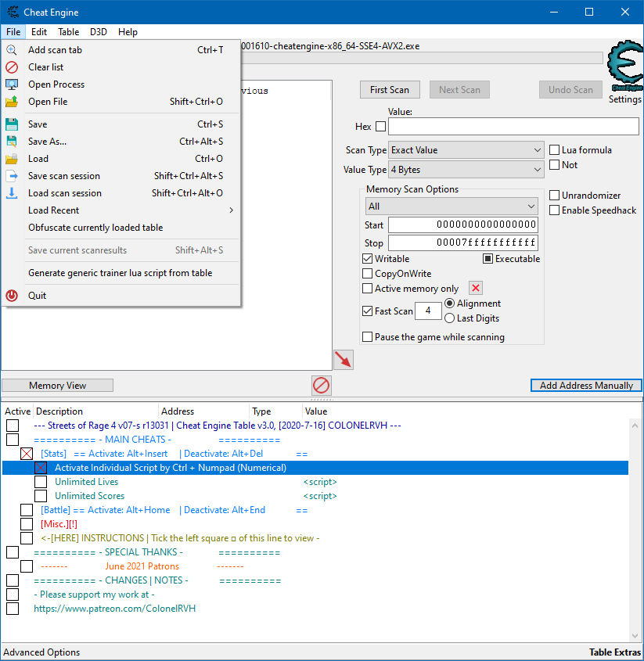Enable the Lua formula checkbox
Image resolution: width=644 pixels, height=661 pixels.
(555, 150)
